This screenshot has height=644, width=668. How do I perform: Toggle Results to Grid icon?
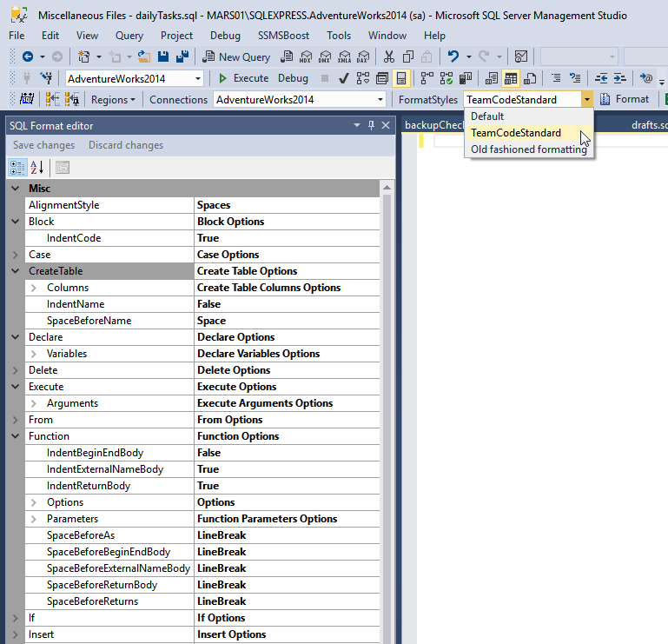(x=511, y=78)
